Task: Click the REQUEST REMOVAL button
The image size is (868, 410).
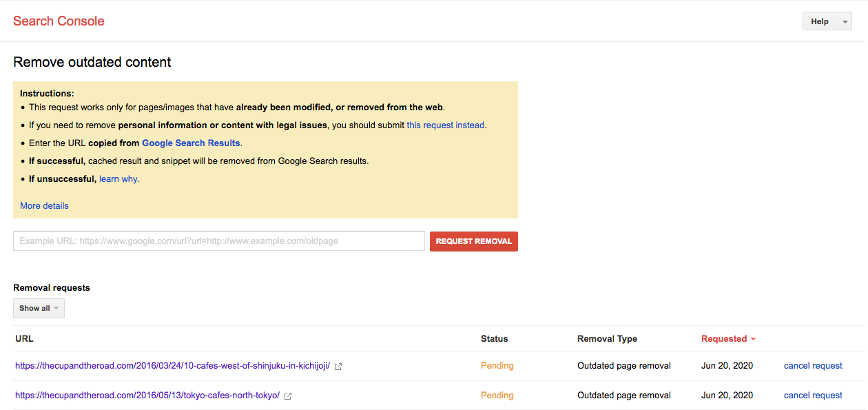Action: (x=474, y=241)
